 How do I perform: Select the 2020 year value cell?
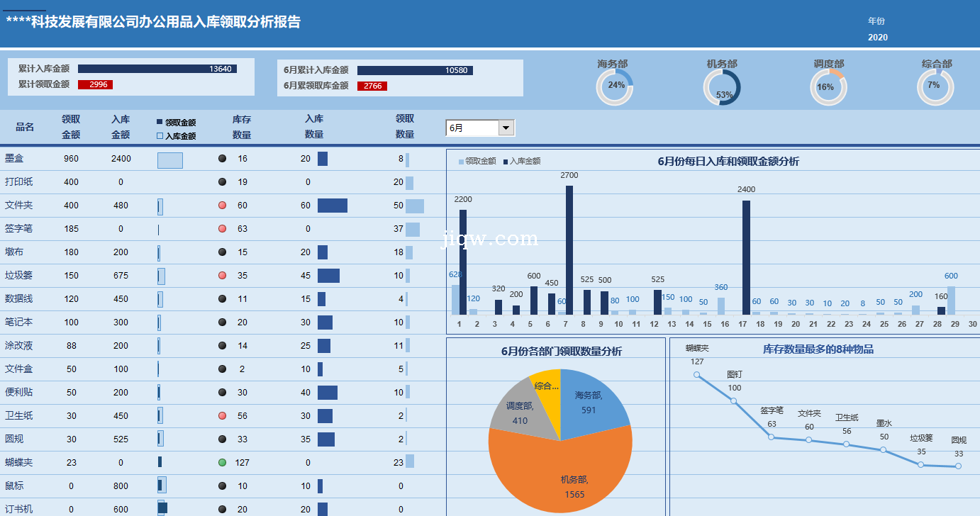point(877,38)
